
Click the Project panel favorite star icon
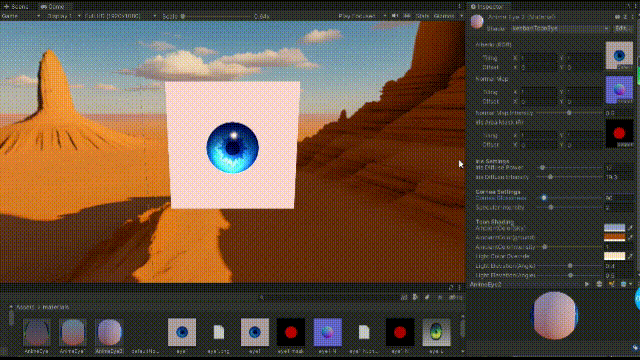pos(440,298)
